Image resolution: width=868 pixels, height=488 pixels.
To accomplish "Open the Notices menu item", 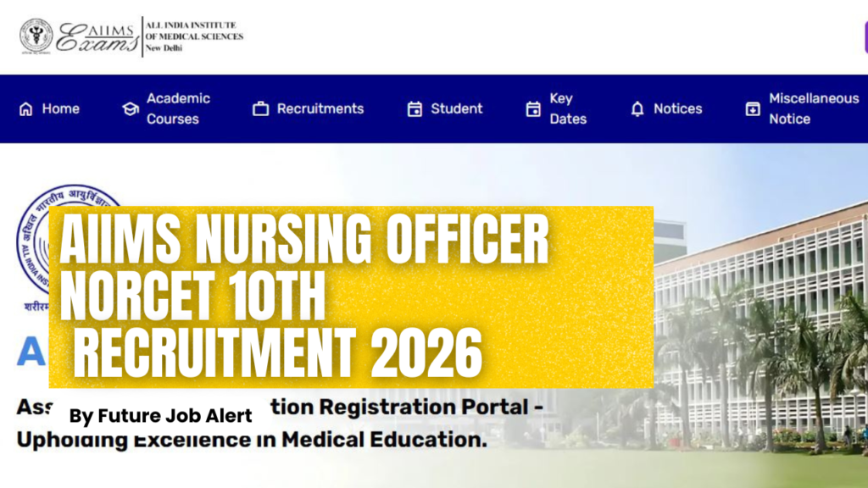I will pyautogui.click(x=666, y=109).
